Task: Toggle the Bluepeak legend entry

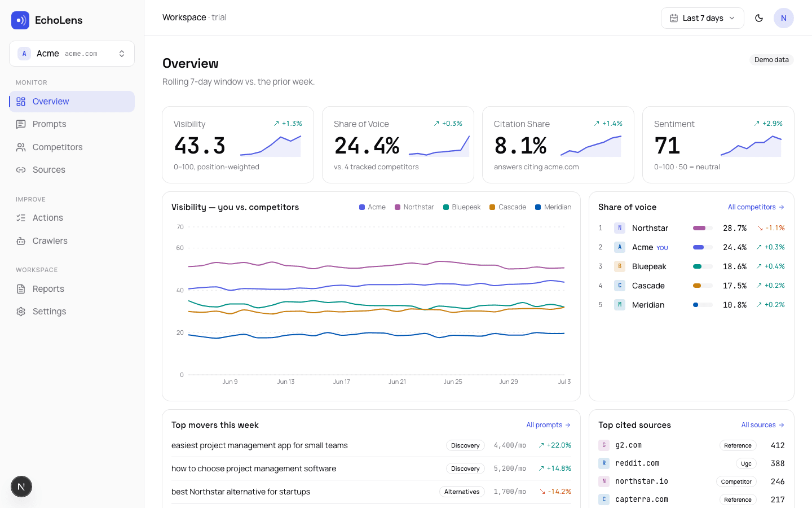Action: [462, 207]
